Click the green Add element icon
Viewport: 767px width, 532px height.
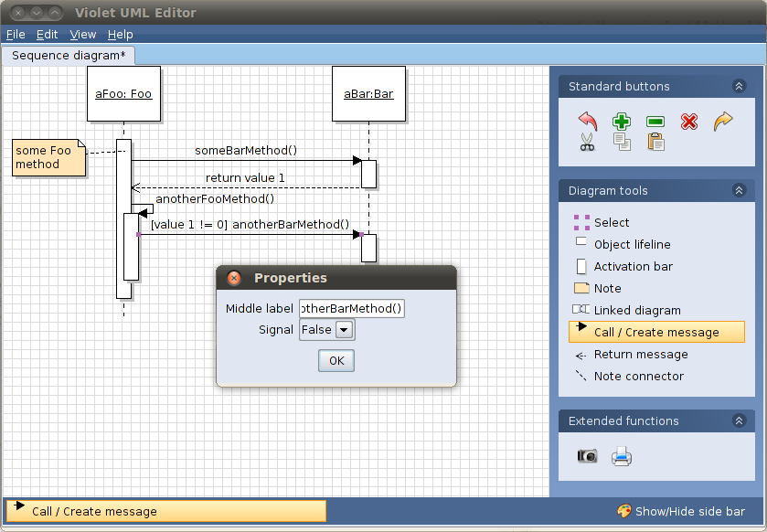click(x=621, y=121)
